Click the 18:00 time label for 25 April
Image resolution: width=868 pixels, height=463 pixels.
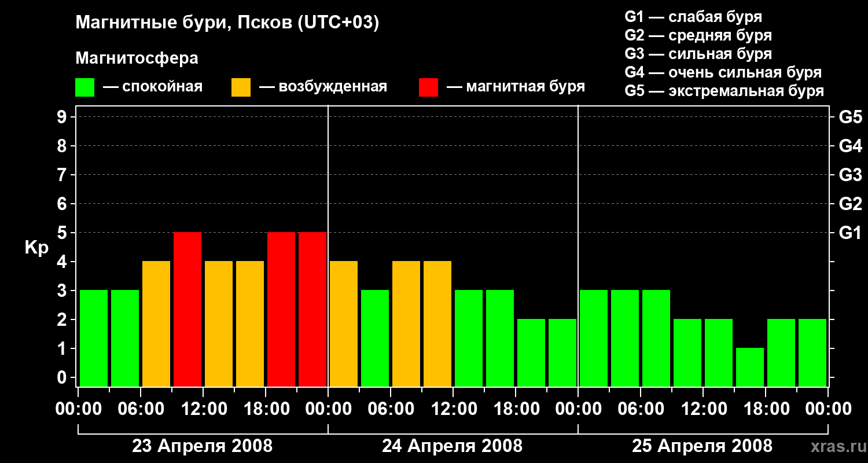[x=766, y=409]
